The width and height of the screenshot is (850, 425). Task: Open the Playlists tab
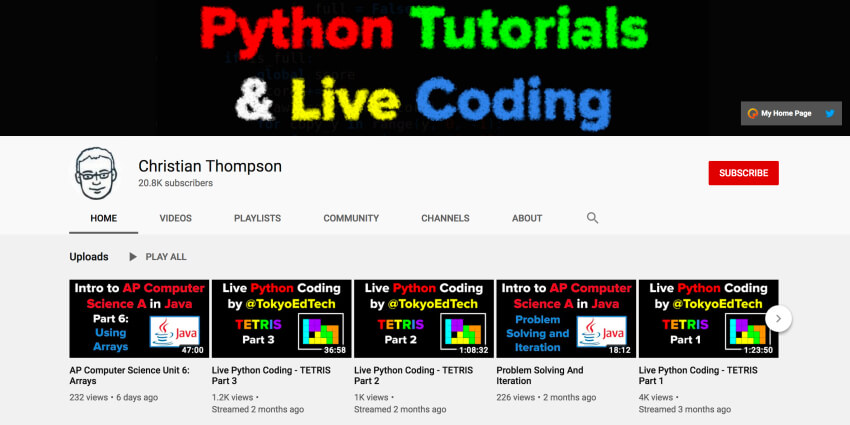[257, 218]
